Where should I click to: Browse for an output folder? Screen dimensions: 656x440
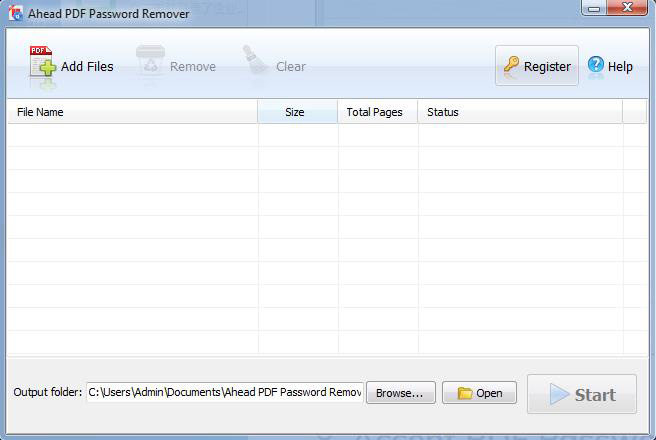click(x=400, y=393)
